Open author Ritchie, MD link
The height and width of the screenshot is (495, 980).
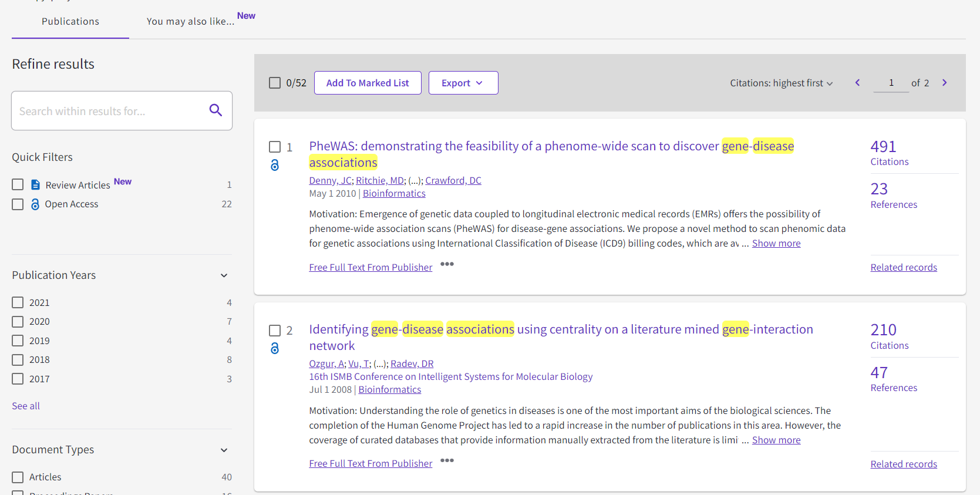[380, 180]
